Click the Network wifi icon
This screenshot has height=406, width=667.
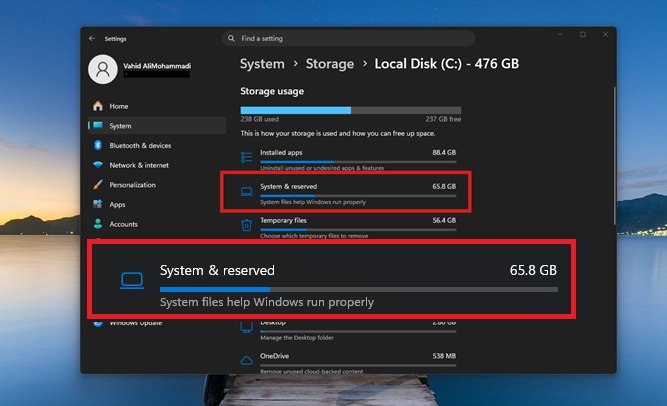point(98,165)
